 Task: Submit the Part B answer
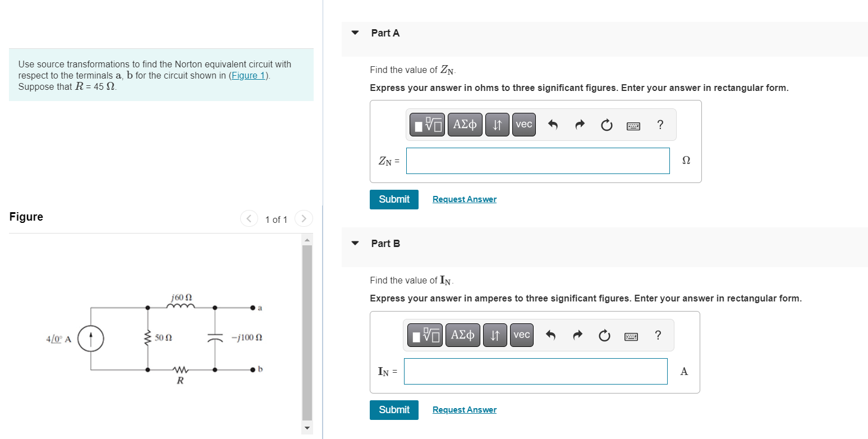tap(394, 410)
